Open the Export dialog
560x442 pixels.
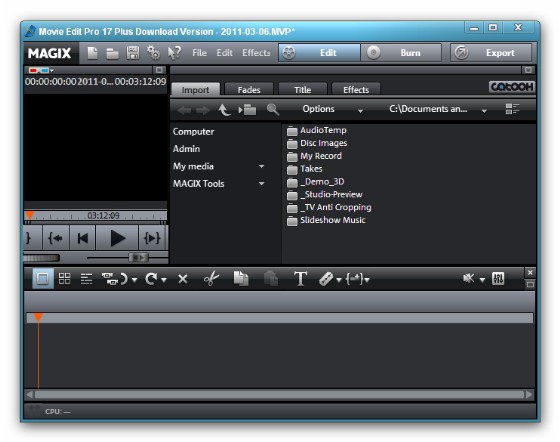(x=491, y=53)
